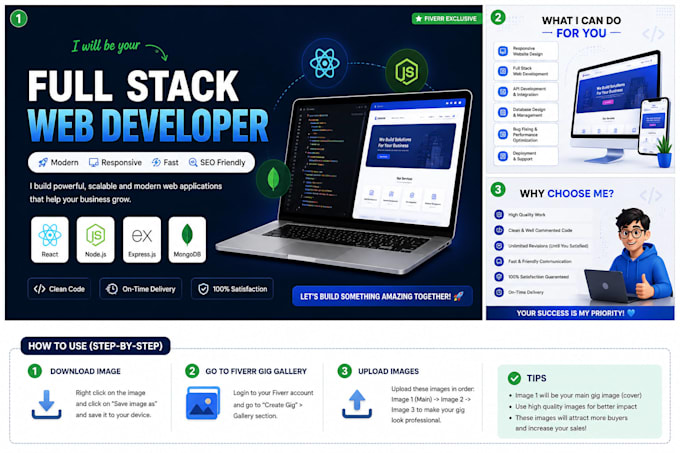Click the Full Stack headline text
Image resolution: width=680 pixels, height=453 pixels.
(134, 86)
